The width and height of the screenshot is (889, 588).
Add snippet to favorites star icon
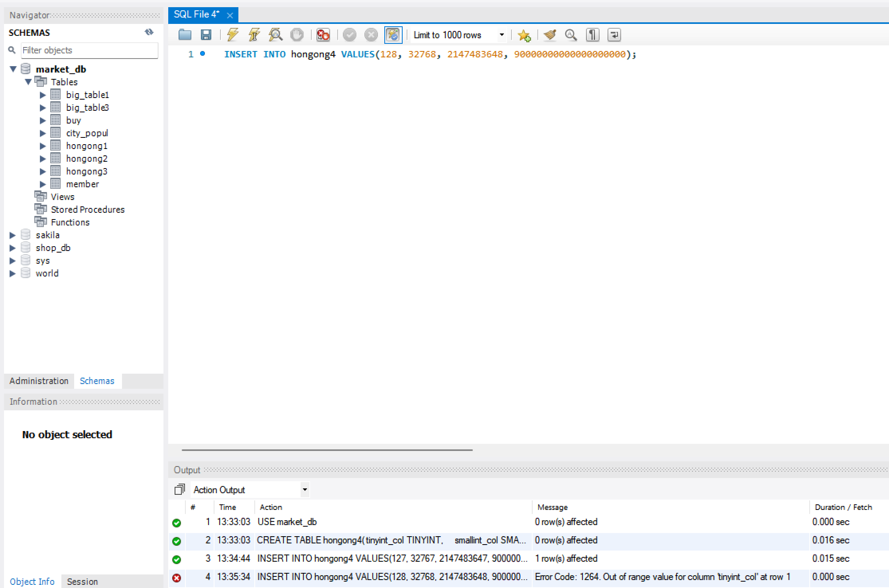524,35
